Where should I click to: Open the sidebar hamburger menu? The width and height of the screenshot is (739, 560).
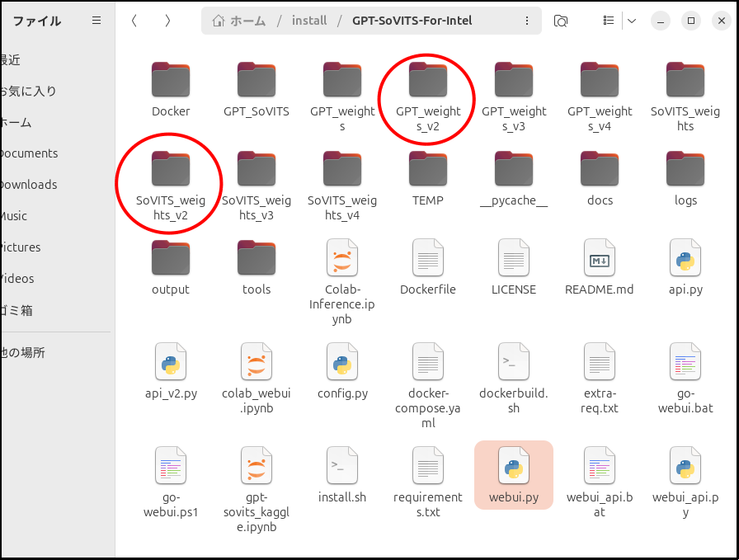[96, 21]
